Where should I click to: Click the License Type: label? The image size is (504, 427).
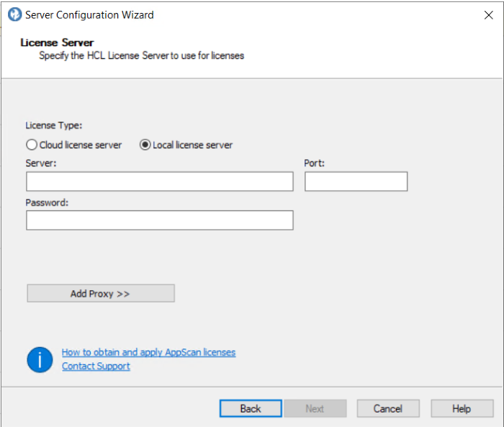click(54, 125)
